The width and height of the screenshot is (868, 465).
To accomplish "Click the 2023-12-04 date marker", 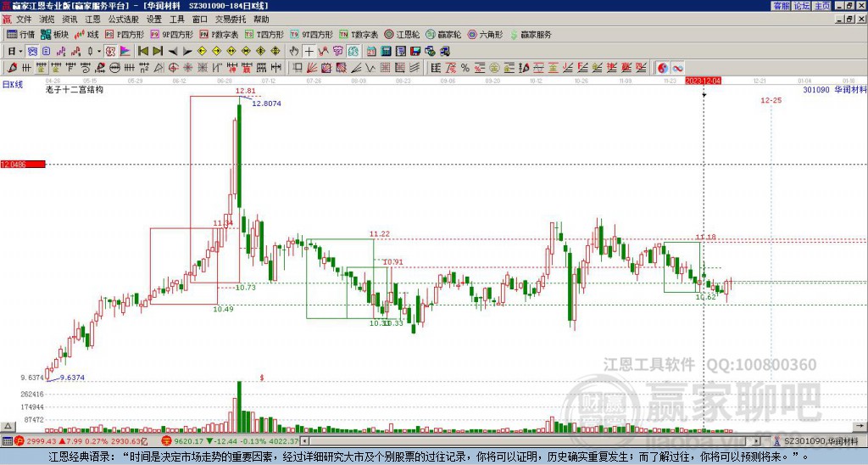I will 703,81.
